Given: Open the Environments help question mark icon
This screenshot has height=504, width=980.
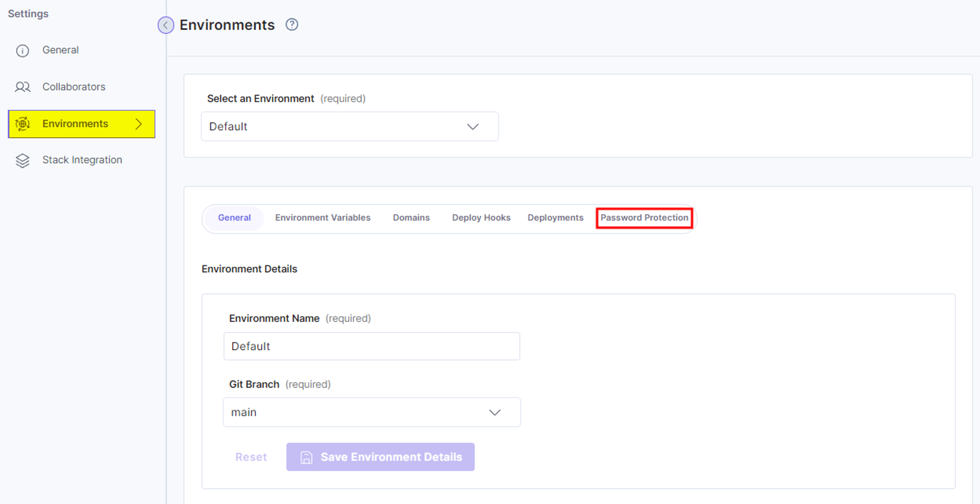Looking at the screenshot, I should coord(292,25).
